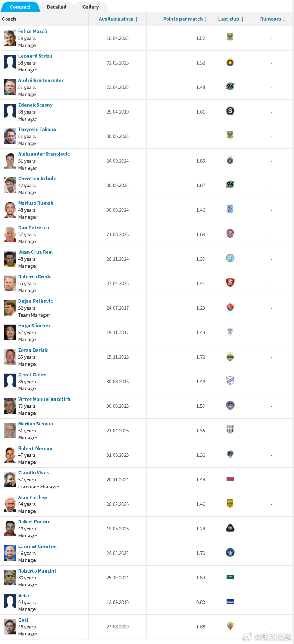Open Markus Schopp's last club crest
The height and width of the screenshot is (644, 294).
click(x=230, y=430)
